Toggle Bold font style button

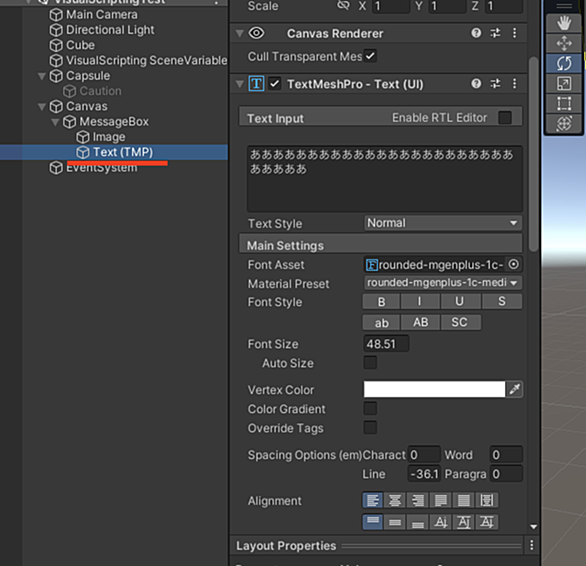(381, 301)
